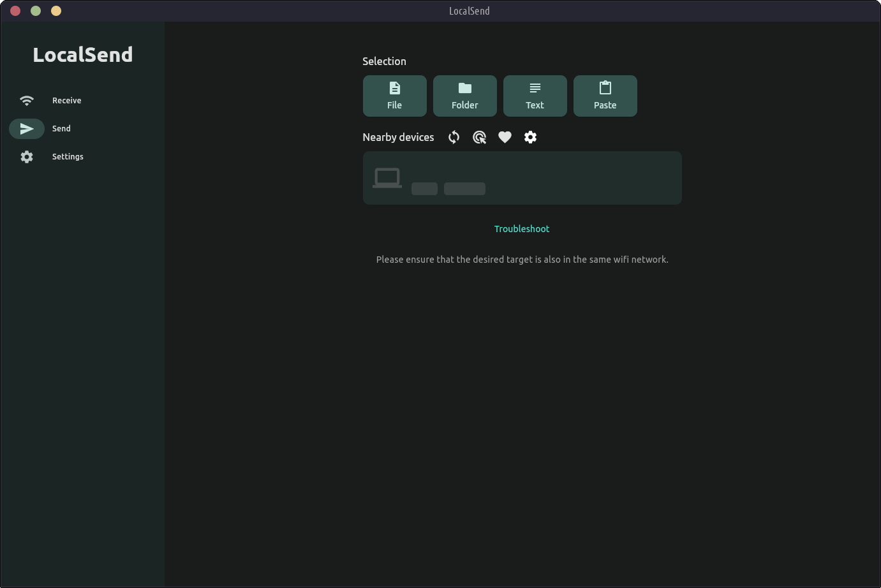Select the Send tab label
Viewport: 881px width, 588px height.
(x=61, y=129)
